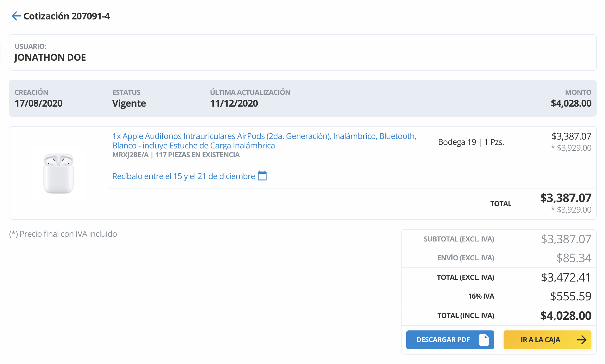
Task: Select the user name JONATHON DOE
Action: [50, 57]
